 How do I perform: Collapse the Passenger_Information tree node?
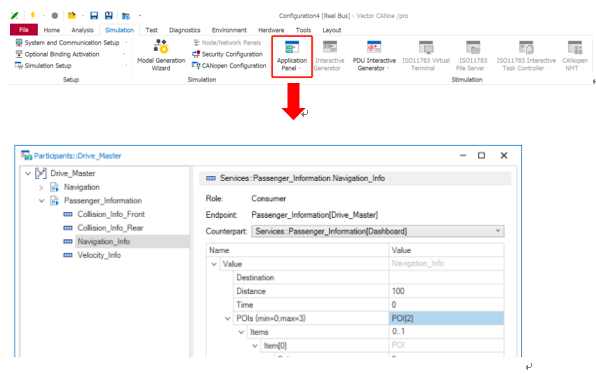(x=41, y=201)
